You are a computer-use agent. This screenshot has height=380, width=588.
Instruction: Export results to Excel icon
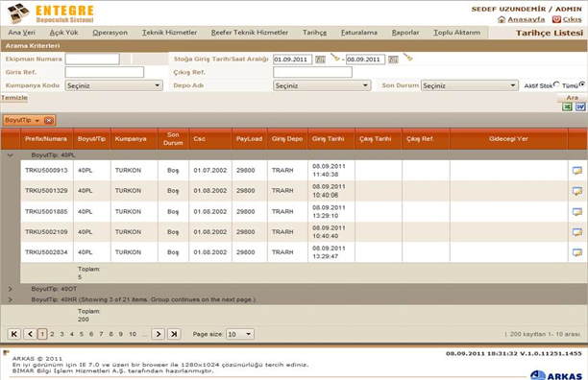click(x=567, y=107)
